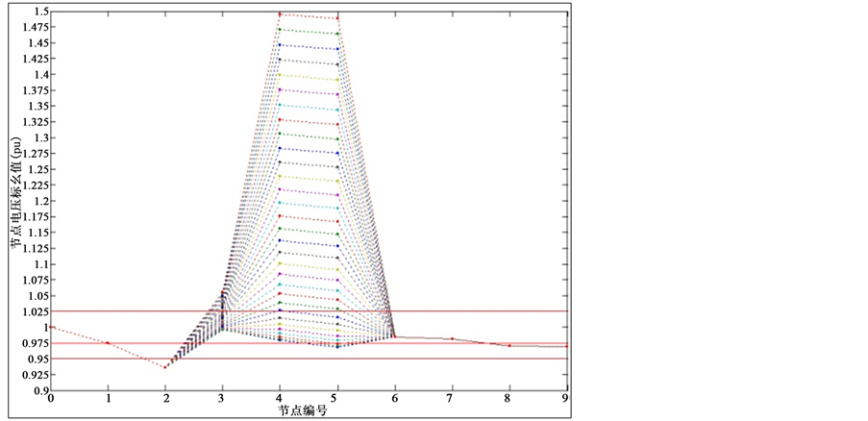Image resolution: width=868 pixels, height=421 pixels.
Task: Click the data point at node 7
Action: coord(452,338)
